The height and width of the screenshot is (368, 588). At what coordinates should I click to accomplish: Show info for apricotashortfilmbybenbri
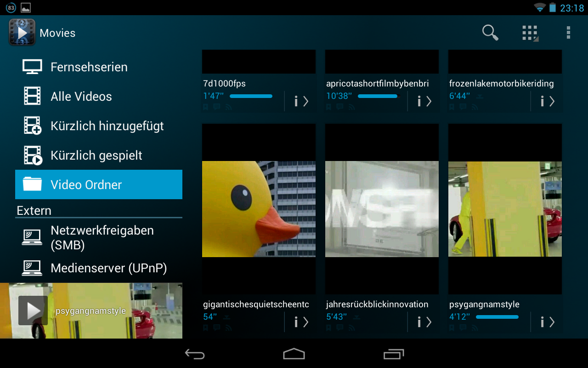click(424, 101)
